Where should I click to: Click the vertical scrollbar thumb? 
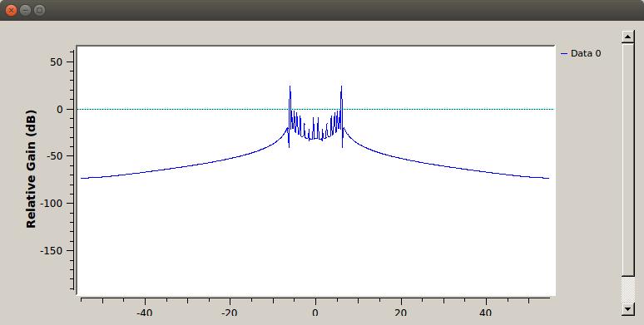[x=628, y=160]
